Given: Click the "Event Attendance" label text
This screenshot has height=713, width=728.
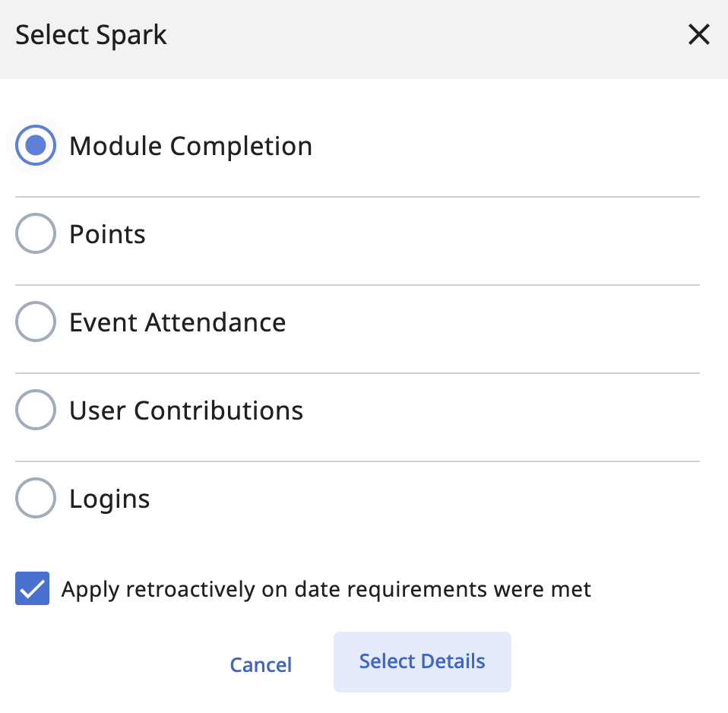Looking at the screenshot, I should pos(177,322).
